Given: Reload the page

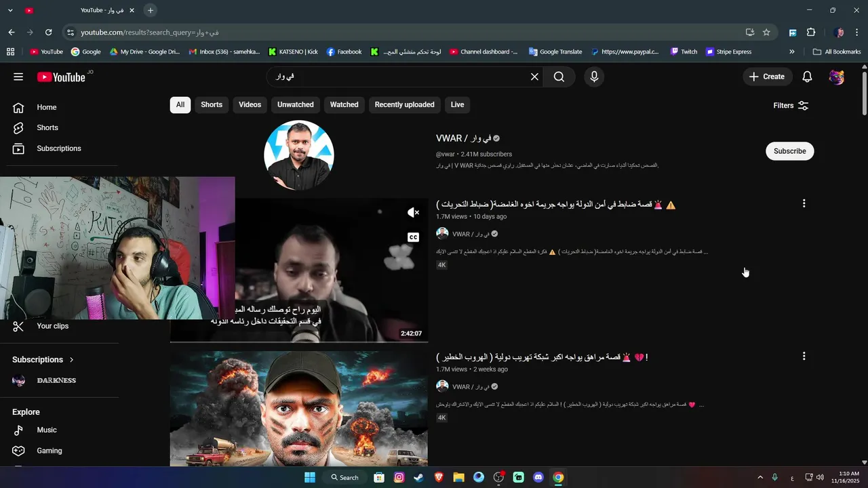Looking at the screenshot, I should click(x=48, y=32).
